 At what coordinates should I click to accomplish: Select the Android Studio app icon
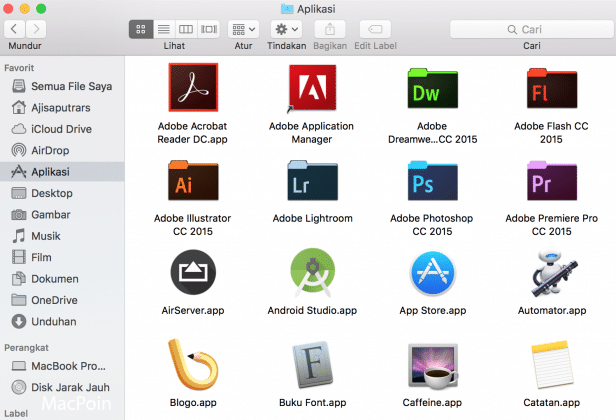click(x=312, y=272)
